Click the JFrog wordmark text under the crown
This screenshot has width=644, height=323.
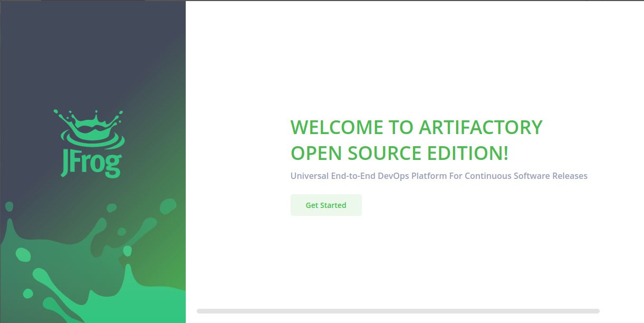[x=92, y=165]
